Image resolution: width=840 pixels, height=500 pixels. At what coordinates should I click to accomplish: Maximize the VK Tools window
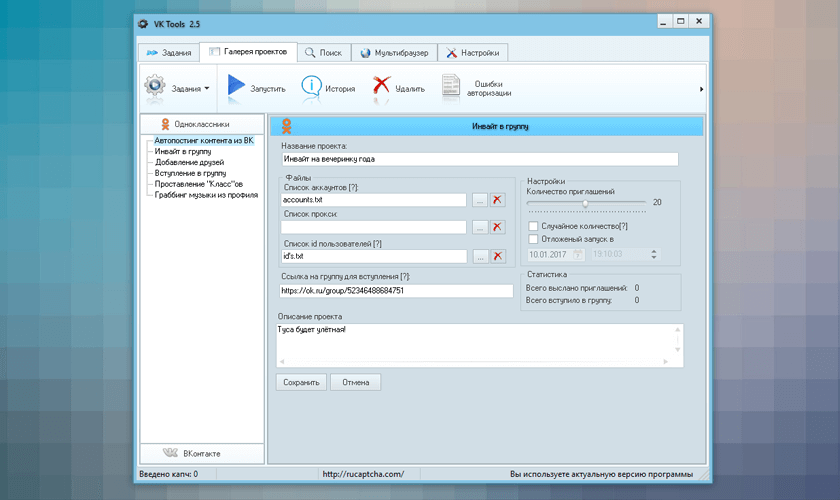680,21
